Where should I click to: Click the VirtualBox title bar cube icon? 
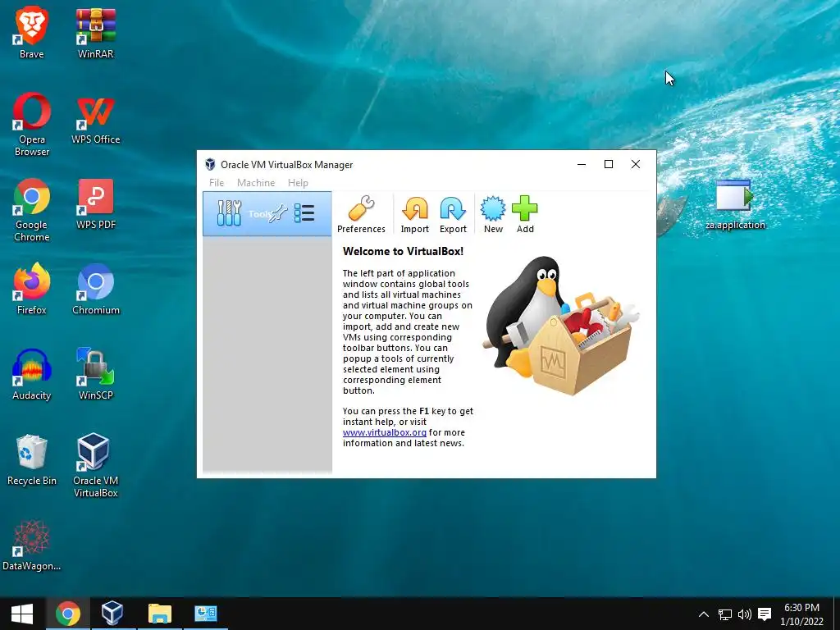coord(210,164)
